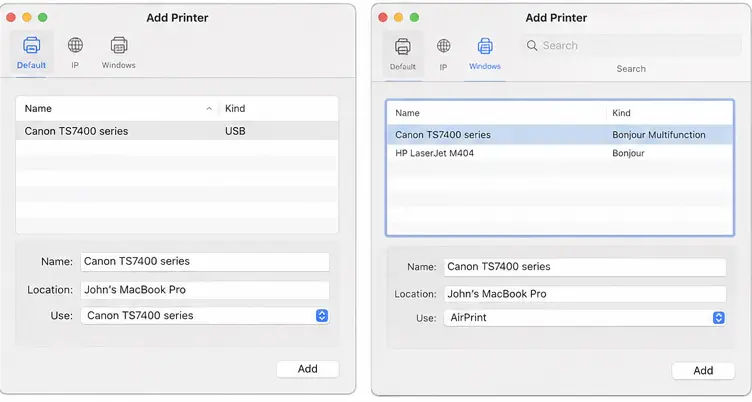Close the right Add Printer window
Viewport: 752px width, 402px height.
point(383,17)
